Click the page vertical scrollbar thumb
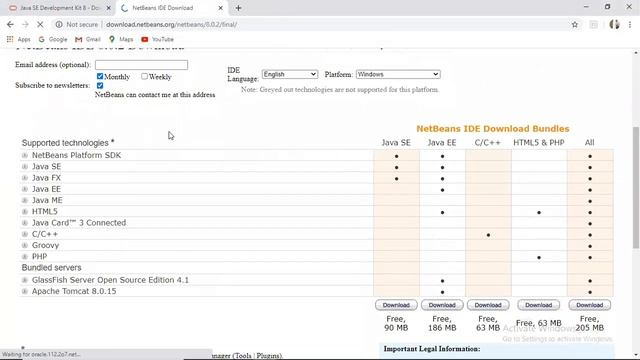This screenshot has height=360, width=640. tap(636, 187)
